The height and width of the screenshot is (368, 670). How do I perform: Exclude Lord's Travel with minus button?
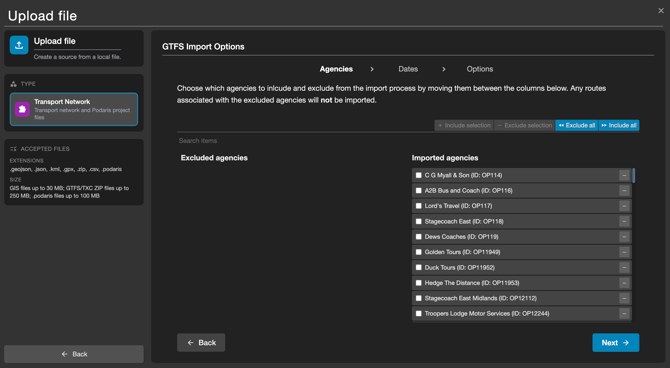(x=624, y=206)
